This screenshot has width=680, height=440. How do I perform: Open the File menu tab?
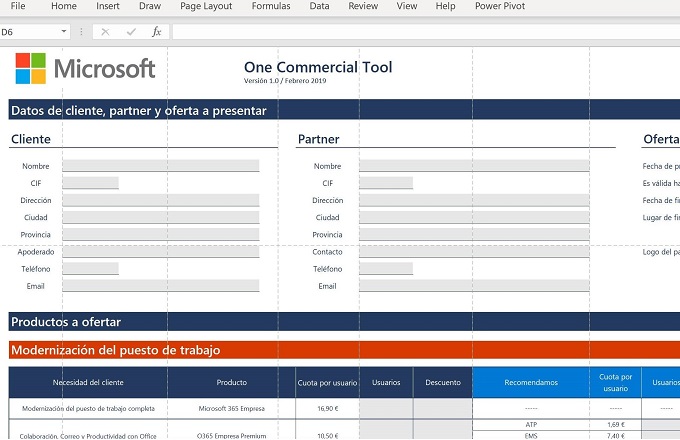(x=18, y=6)
